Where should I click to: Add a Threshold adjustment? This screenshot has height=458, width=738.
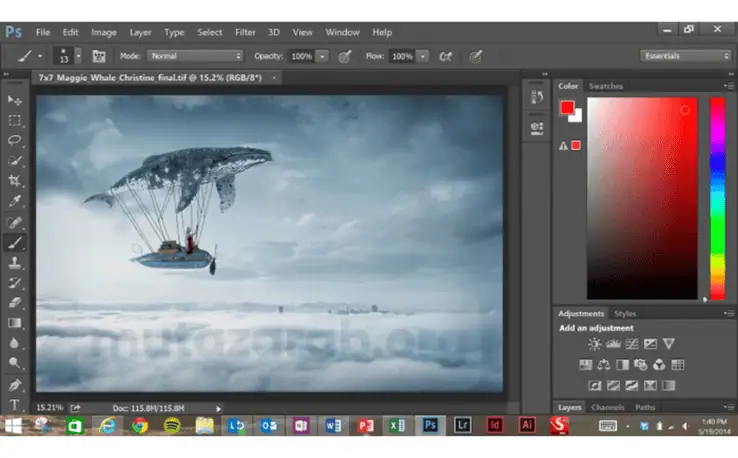[x=632, y=386]
